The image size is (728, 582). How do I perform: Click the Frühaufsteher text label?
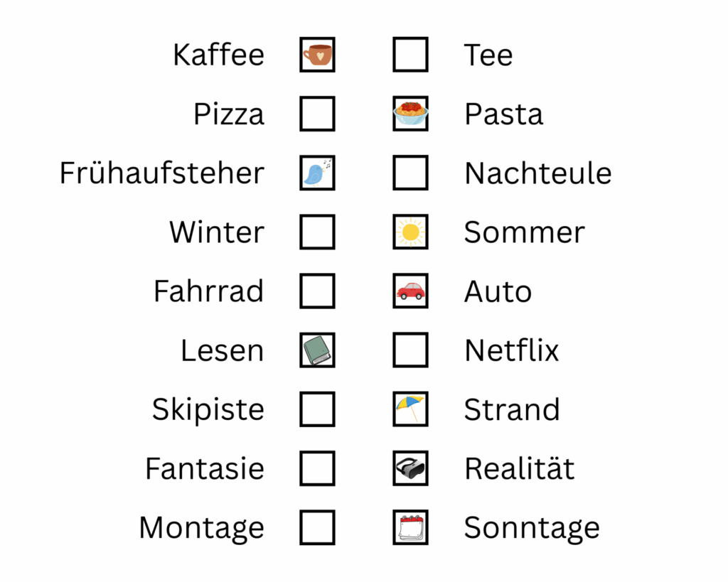[x=161, y=173]
